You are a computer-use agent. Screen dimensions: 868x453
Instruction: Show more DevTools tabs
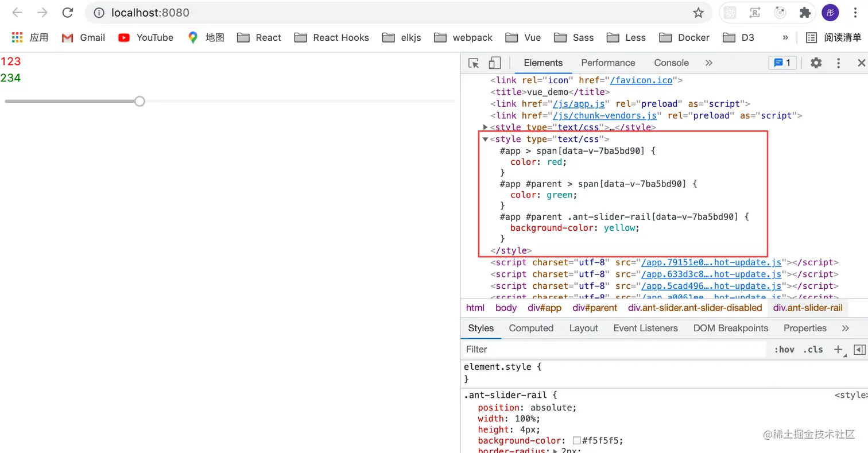(708, 63)
